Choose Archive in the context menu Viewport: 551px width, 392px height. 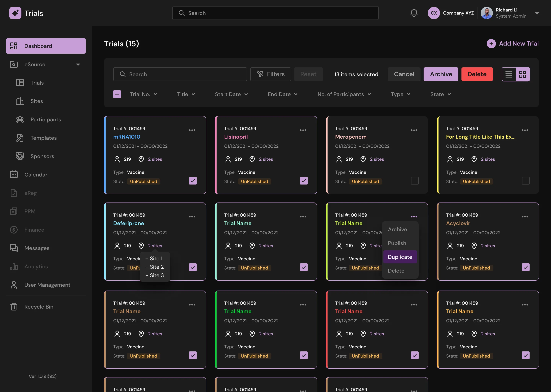pos(400,229)
